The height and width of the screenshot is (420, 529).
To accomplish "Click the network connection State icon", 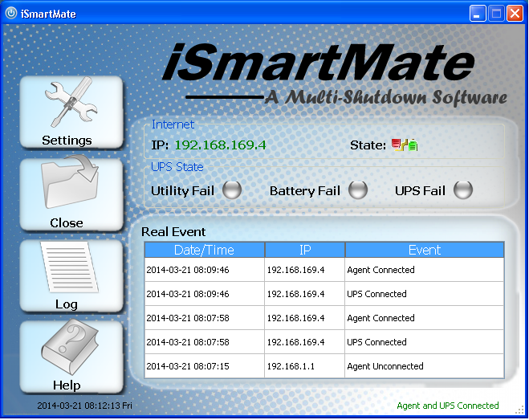I will point(405,145).
